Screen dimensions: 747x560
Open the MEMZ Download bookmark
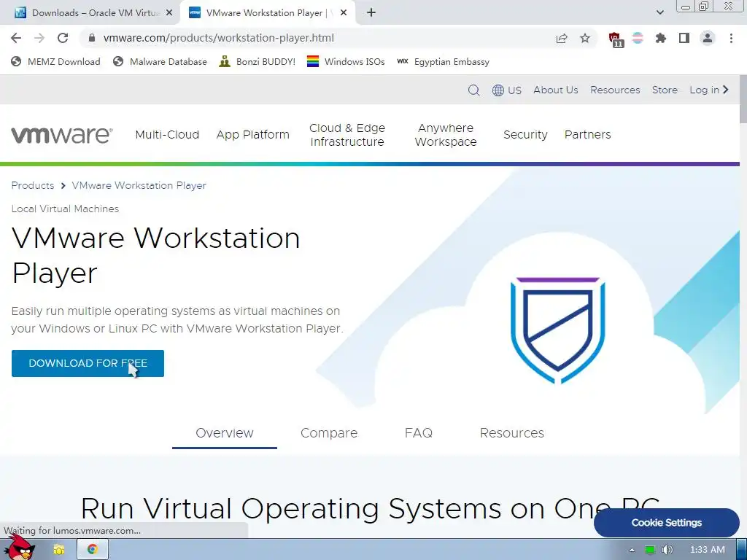55,62
